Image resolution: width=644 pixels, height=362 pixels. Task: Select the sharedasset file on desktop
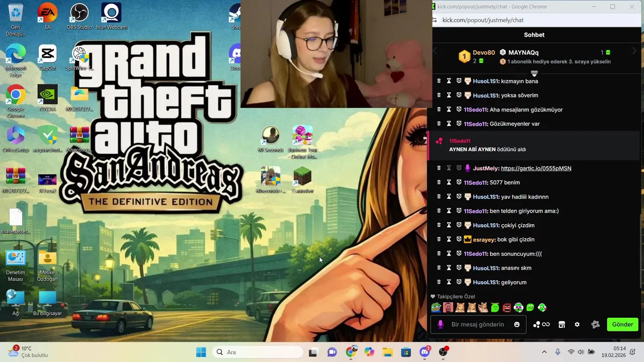click(16, 221)
